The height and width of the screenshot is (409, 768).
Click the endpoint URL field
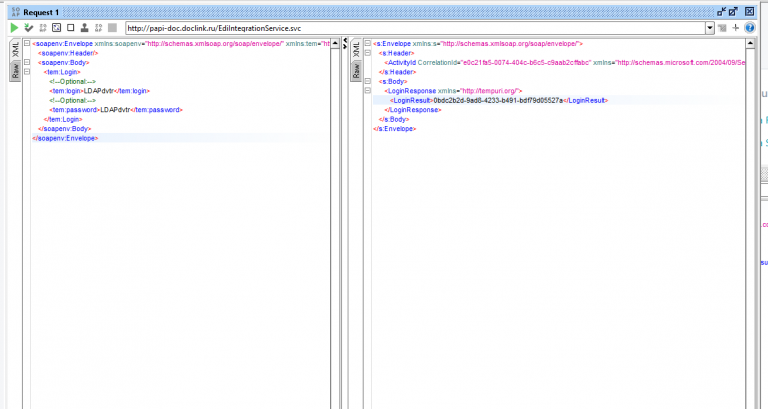tap(415, 28)
